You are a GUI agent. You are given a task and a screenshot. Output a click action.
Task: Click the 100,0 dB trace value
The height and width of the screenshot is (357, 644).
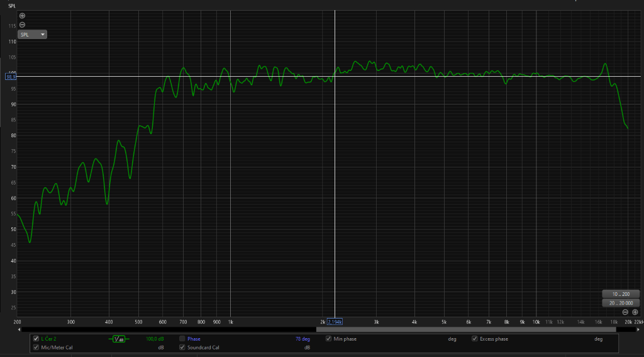[155, 339]
